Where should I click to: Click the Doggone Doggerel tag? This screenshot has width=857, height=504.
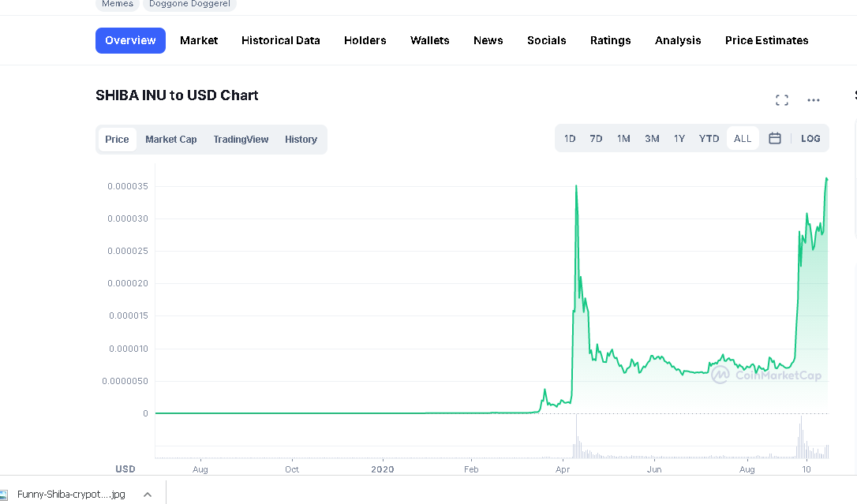coord(189,5)
